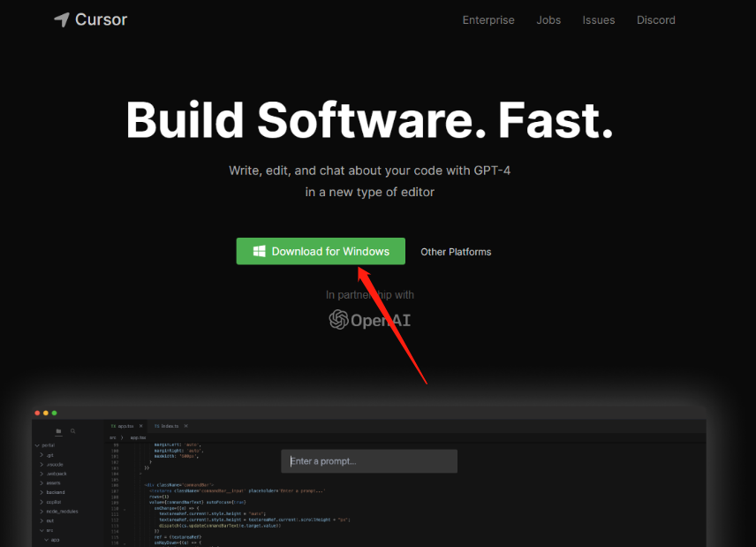This screenshot has height=547, width=756.
Task: Click inside the Enter a prompt field
Action: pos(369,461)
